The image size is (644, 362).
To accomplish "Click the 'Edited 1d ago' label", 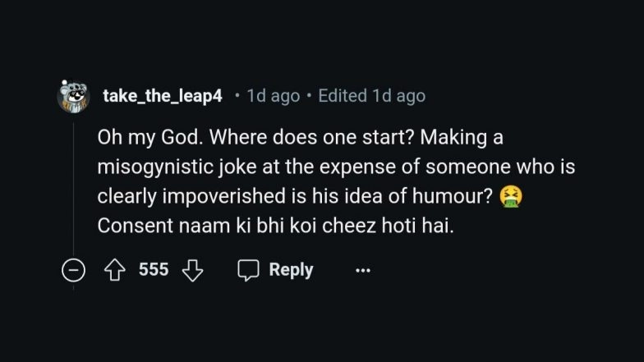I will [371, 96].
